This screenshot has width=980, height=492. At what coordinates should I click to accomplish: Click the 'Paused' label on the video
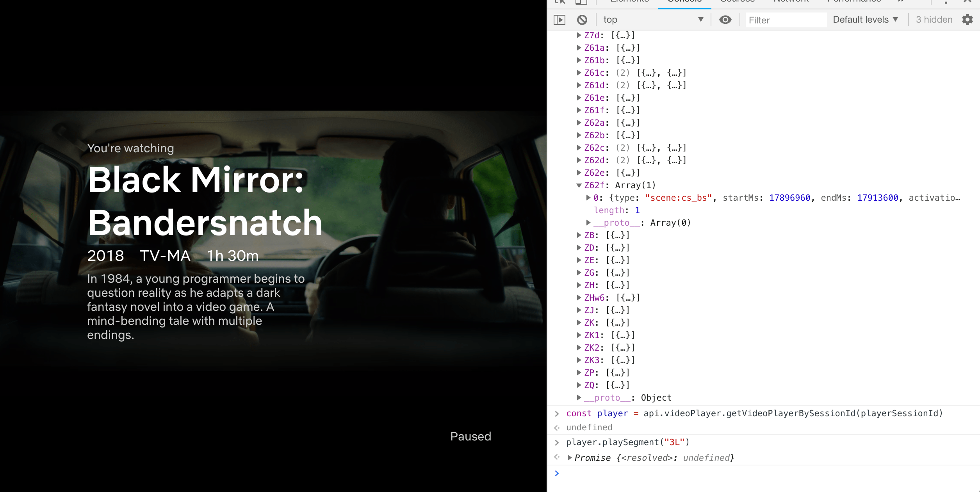coord(470,436)
